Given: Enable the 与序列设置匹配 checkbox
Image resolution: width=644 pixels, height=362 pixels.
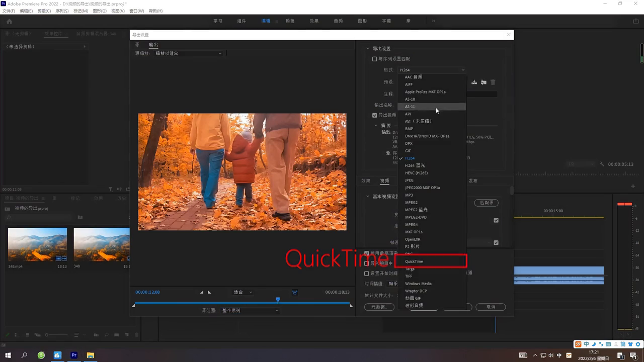Looking at the screenshot, I should click(x=374, y=59).
